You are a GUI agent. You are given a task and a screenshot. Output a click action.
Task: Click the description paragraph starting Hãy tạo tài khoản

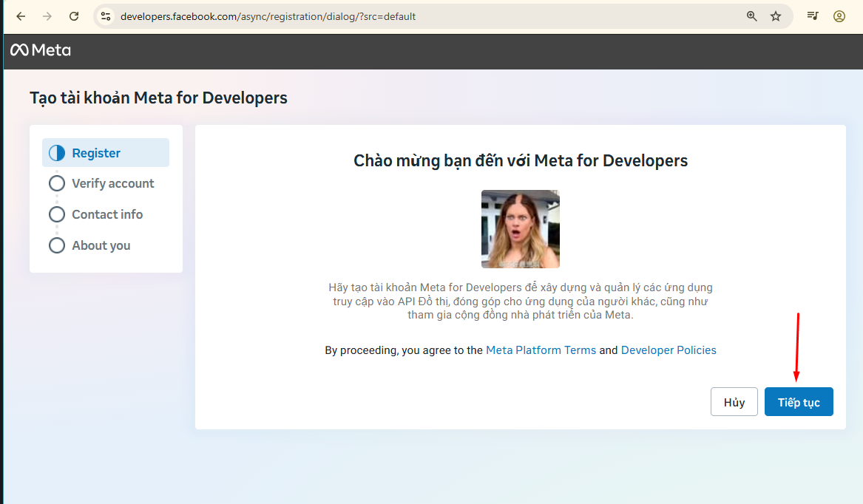tap(521, 301)
